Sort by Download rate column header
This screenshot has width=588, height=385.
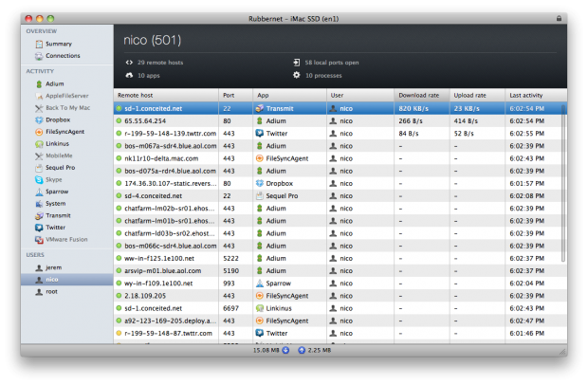tap(422, 95)
